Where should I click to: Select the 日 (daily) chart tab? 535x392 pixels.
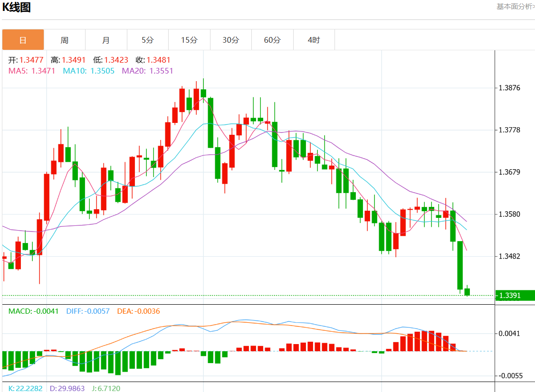[x=23, y=40]
